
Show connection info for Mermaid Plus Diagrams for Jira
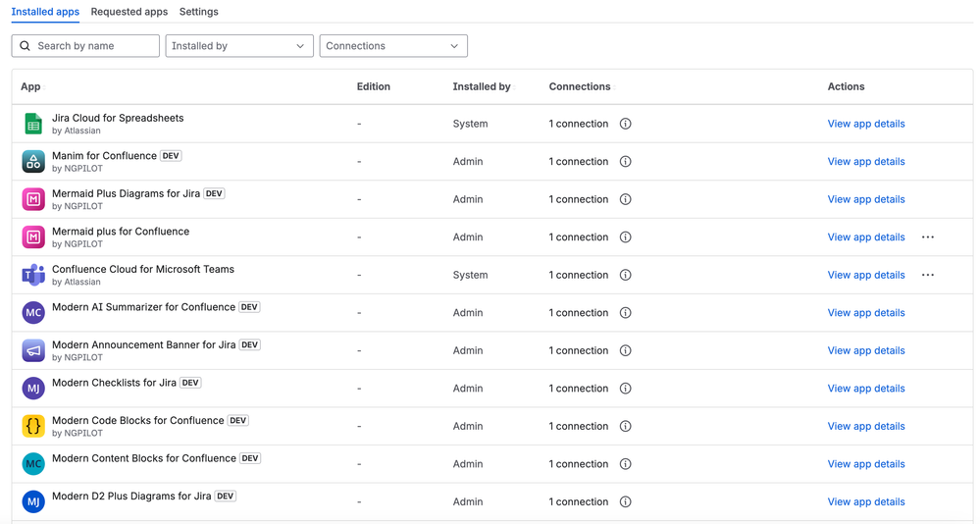pyautogui.click(x=625, y=199)
